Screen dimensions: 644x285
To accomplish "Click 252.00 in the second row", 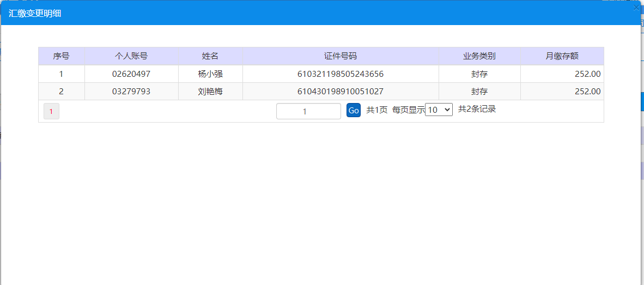I will click(588, 92).
